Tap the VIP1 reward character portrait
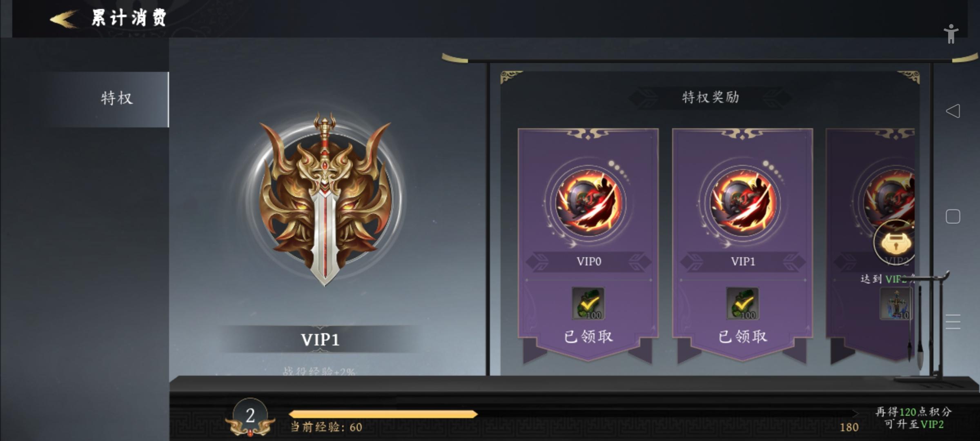Image resolution: width=980 pixels, height=441 pixels. click(x=743, y=203)
